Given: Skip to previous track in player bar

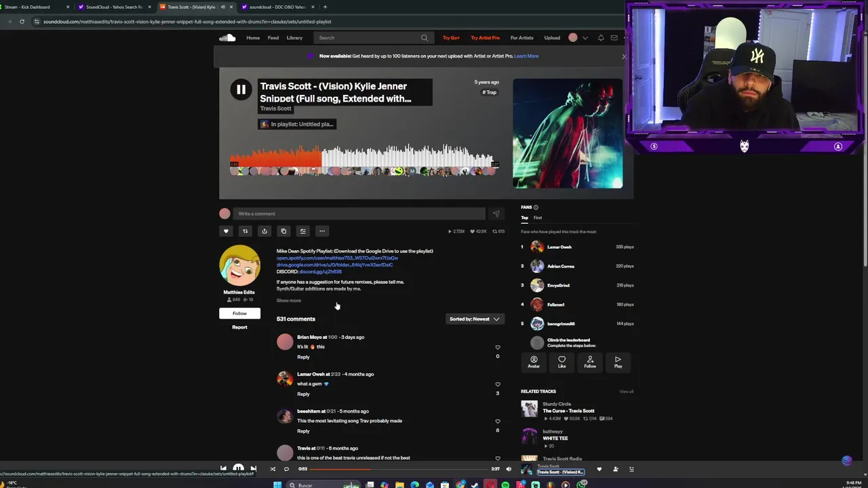Looking at the screenshot, I should [223, 468].
